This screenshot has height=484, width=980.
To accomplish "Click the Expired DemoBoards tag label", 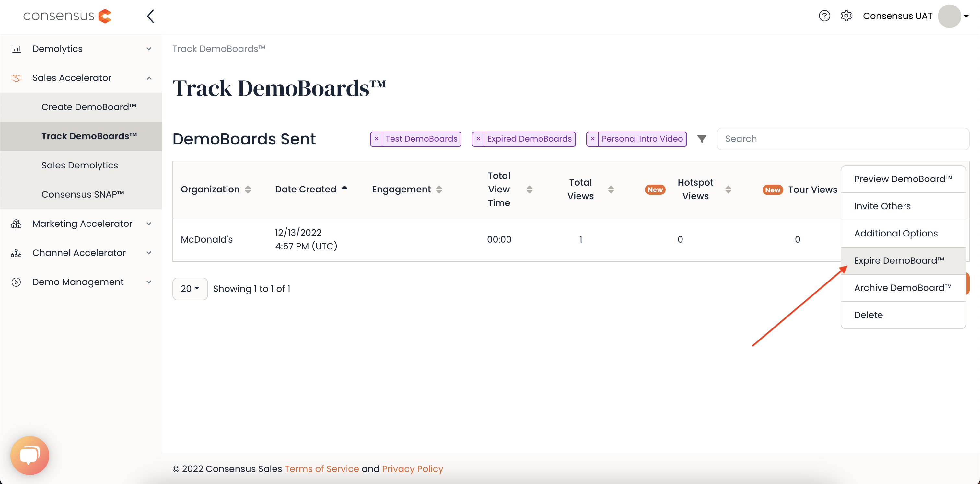I will 529,139.
